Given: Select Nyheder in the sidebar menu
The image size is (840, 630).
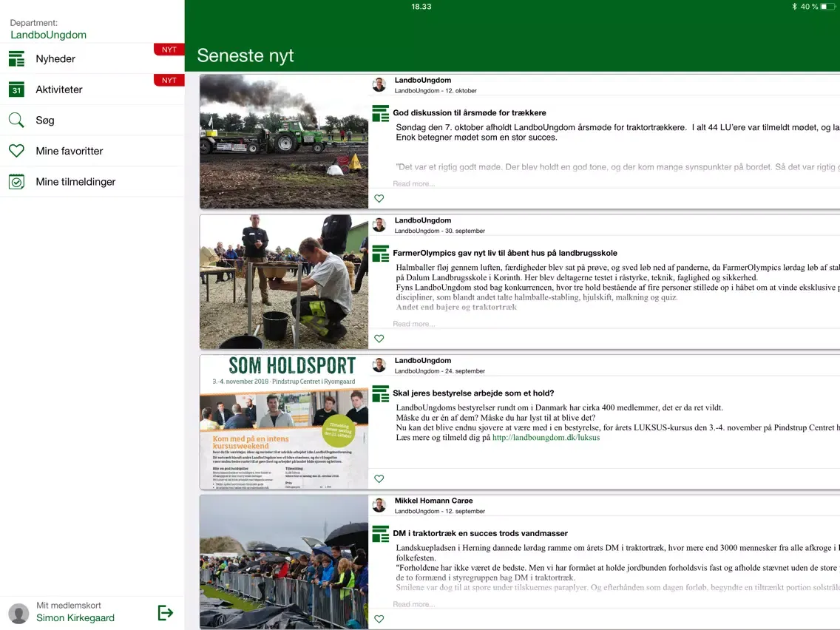Looking at the screenshot, I should [92, 59].
